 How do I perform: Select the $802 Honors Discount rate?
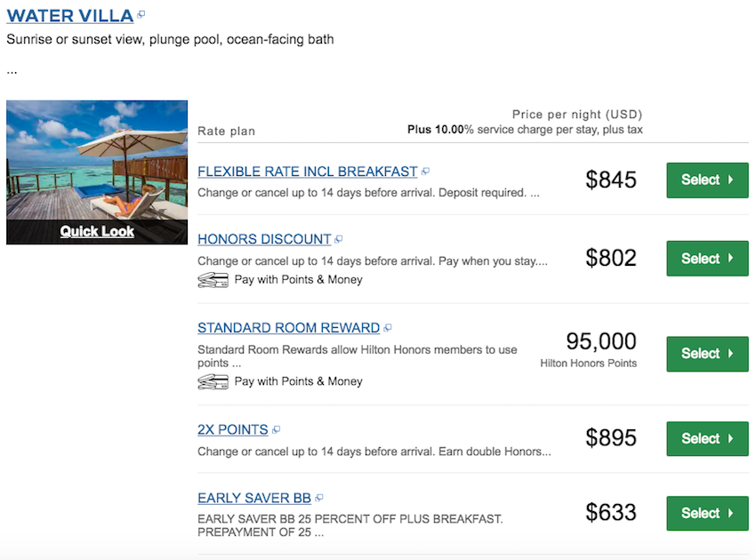(x=707, y=259)
